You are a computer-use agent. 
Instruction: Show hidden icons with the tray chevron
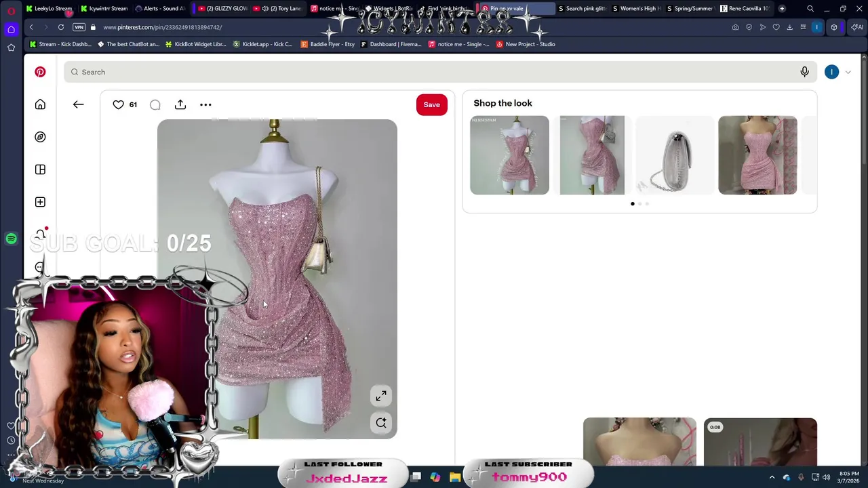(x=772, y=477)
